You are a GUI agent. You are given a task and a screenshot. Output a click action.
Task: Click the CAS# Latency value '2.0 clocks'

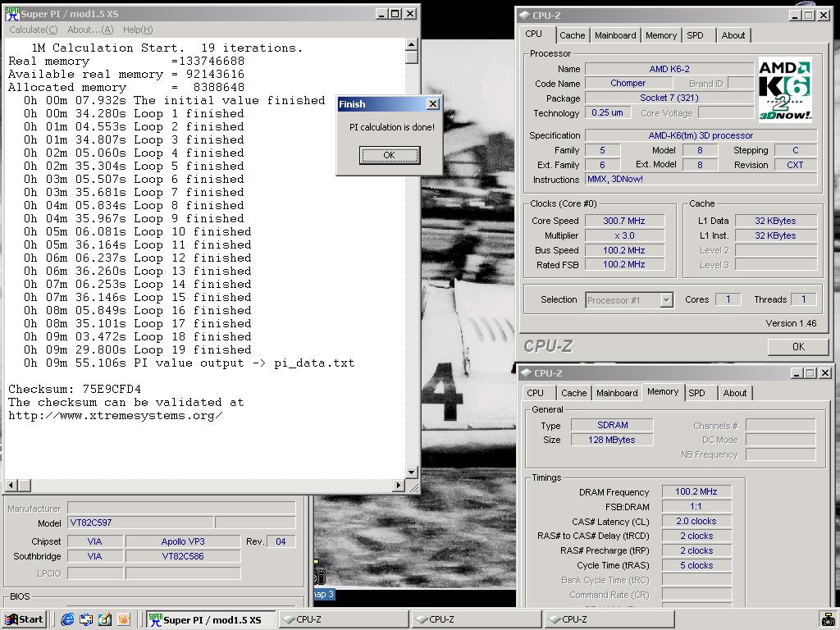coord(696,521)
